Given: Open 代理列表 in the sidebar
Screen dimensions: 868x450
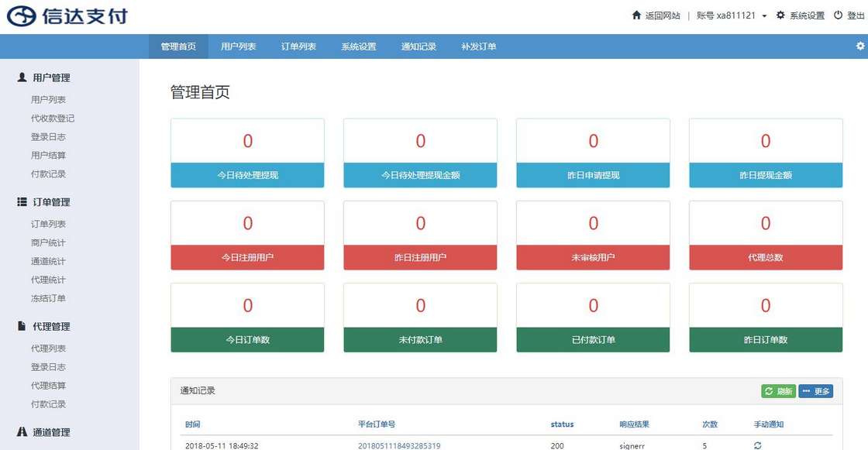Looking at the screenshot, I should tap(48, 349).
